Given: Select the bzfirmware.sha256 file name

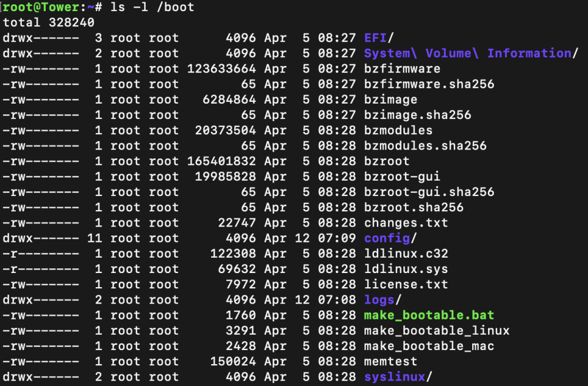Looking at the screenshot, I should [x=429, y=84].
